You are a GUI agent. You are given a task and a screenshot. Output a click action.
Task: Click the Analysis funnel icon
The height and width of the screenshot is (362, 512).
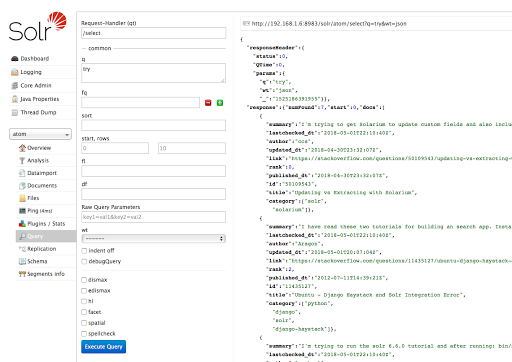point(22,160)
